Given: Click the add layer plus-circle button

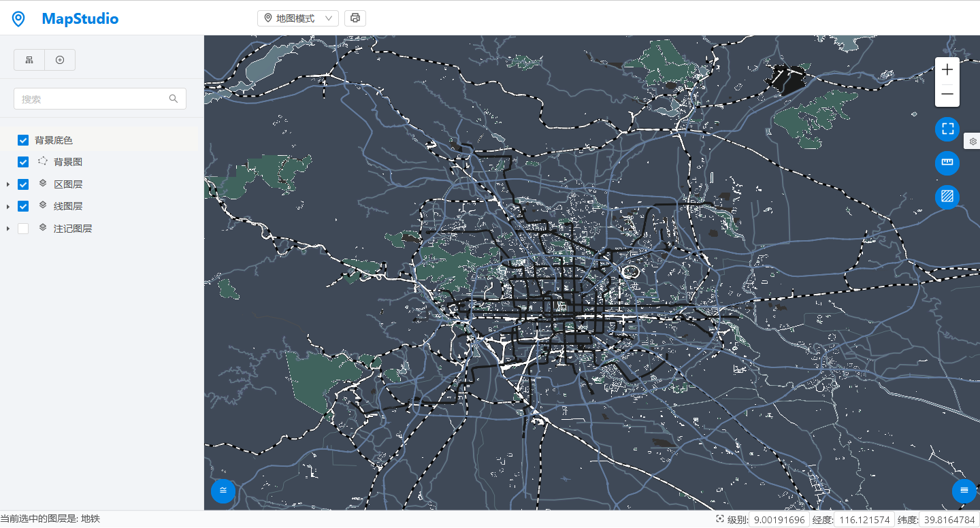Looking at the screenshot, I should (60, 60).
